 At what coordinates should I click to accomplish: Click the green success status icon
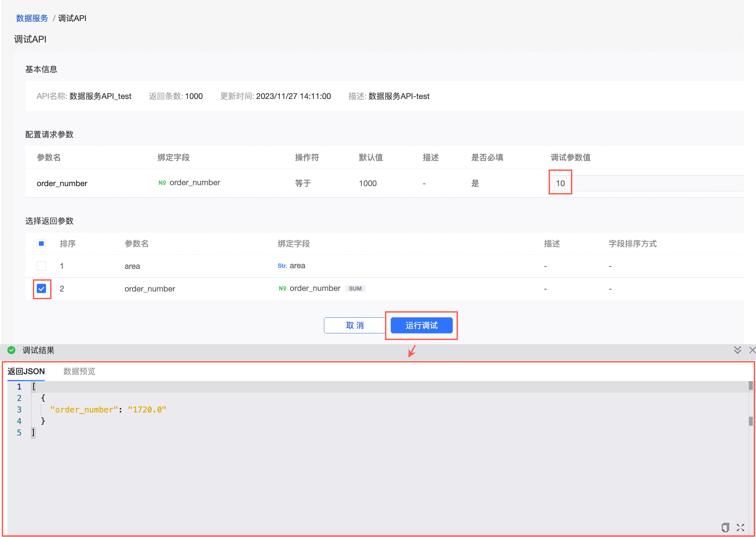[x=12, y=350]
